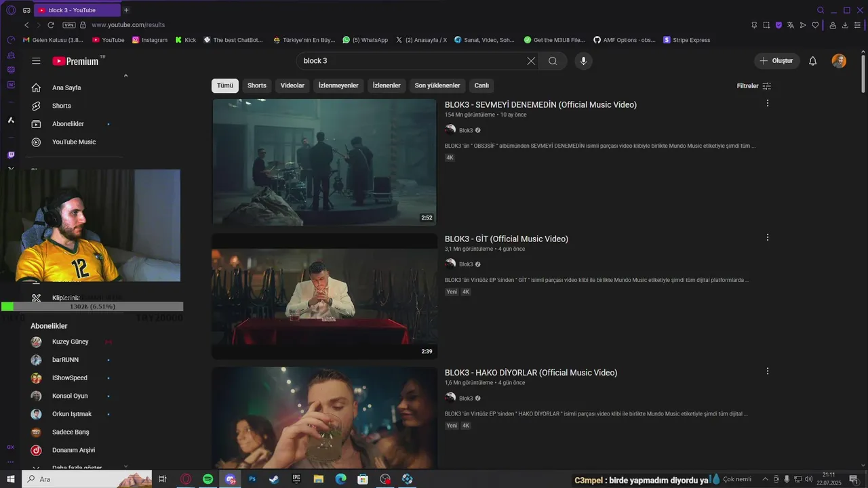Select the Videolar filter chip
868x488 pixels.
pyautogui.click(x=293, y=85)
